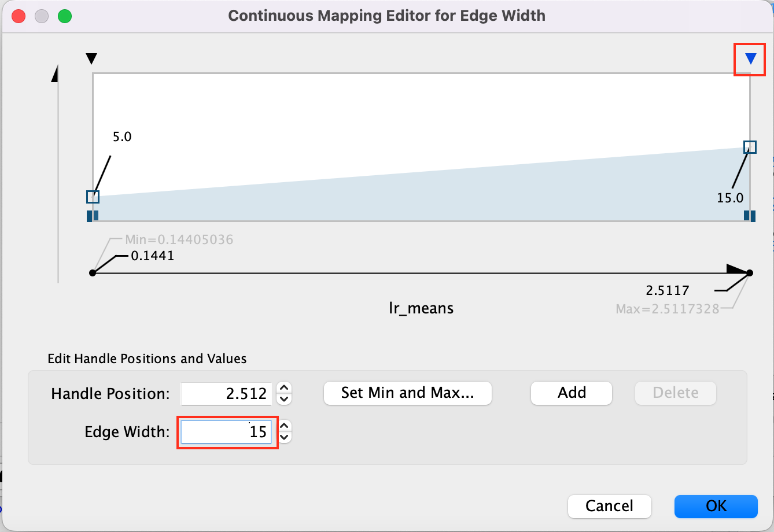Click the Handle Position input field
This screenshot has height=532, width=774.
[x=226, y=394]
